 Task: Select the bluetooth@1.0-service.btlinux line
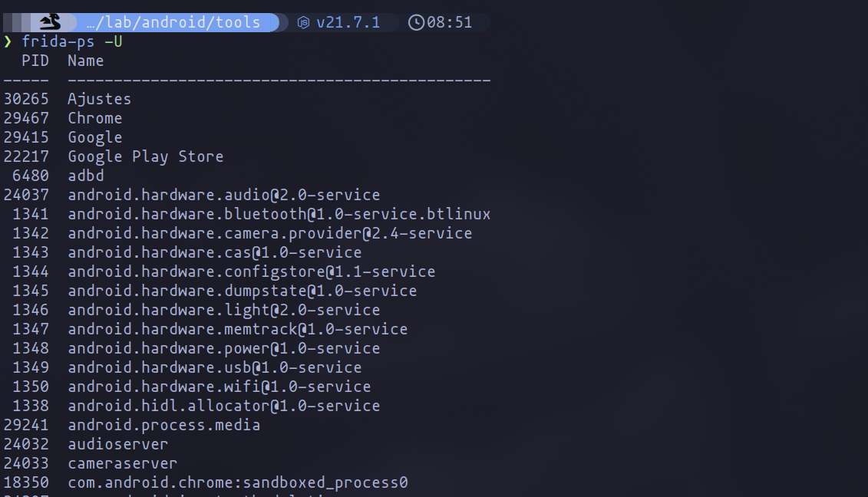point(279,214)
